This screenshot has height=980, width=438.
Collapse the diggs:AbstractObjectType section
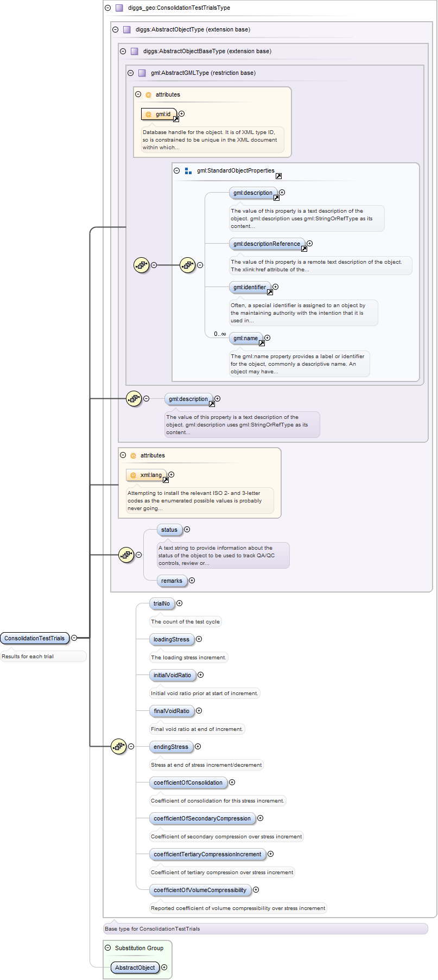(115, 30)
